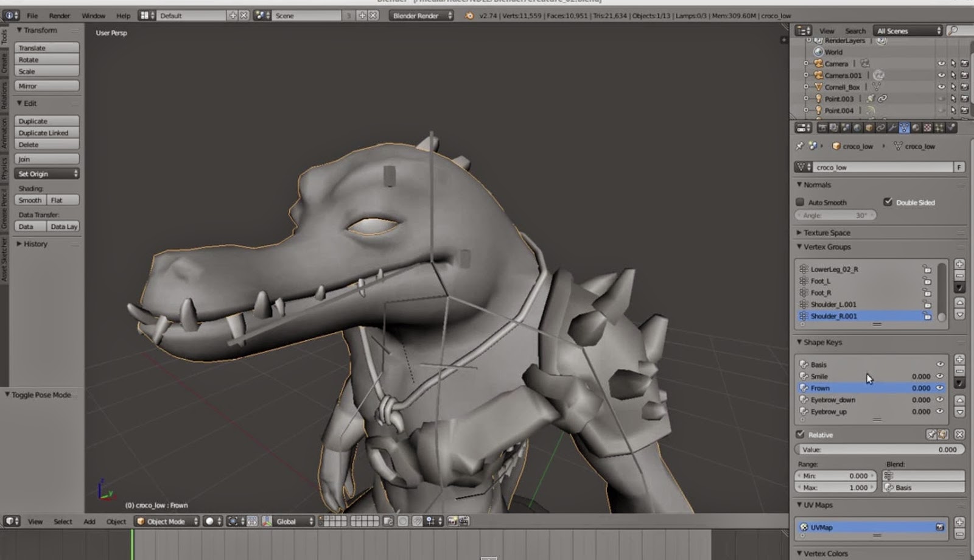Open the Texture properties tab checker icon

coord(928,128)
